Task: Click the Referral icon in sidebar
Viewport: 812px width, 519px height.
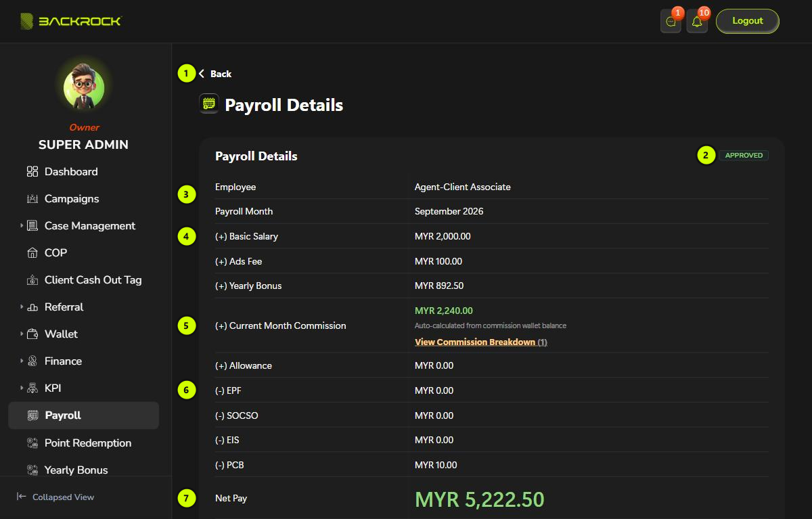Action: click(32, 307)
